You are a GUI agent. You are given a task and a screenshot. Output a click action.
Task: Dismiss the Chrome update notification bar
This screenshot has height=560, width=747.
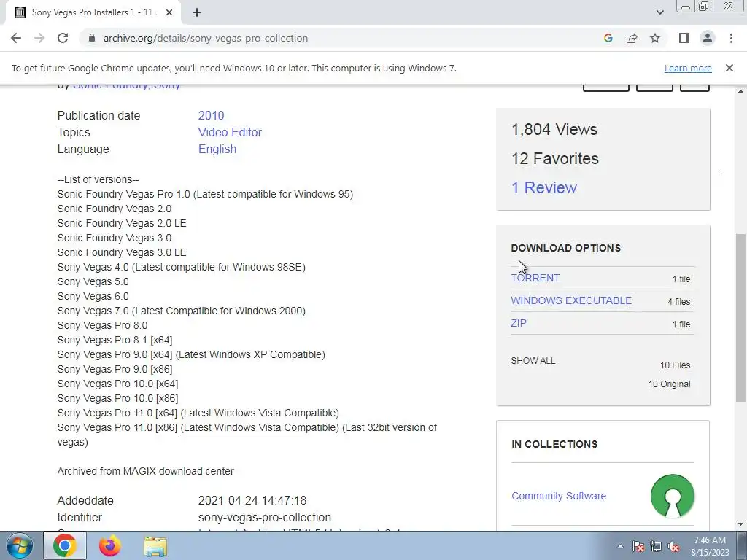pyautogui.click(x=729, y=68)
